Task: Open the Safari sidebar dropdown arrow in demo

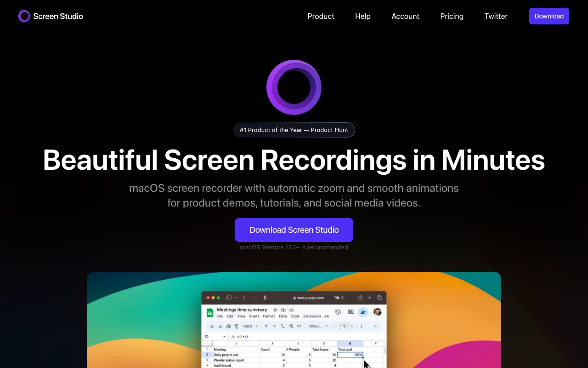Action: [236, 298]
